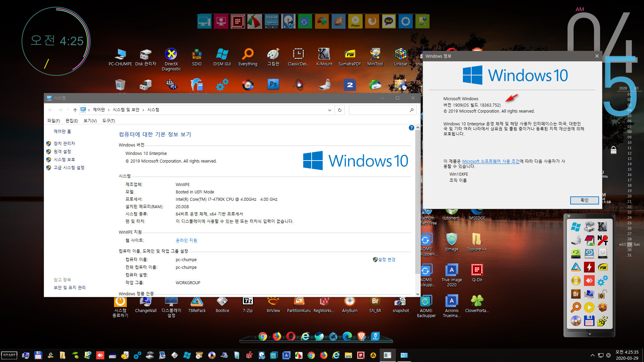This screenshot has height=362, width=644.
Task: Open Firefox in the bottom dock
Action: tap(277, 336)
